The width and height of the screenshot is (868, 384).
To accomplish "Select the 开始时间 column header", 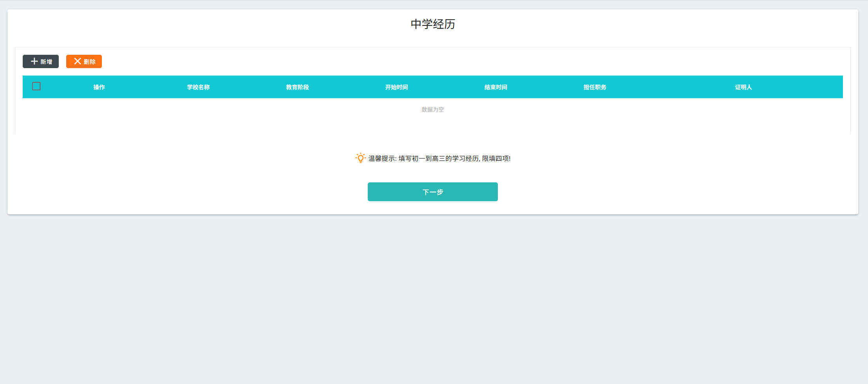I will (396, 87).
